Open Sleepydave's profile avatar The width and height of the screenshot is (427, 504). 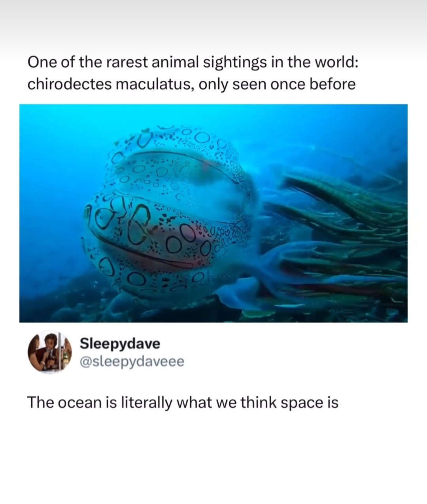click(x=50, y=352)
